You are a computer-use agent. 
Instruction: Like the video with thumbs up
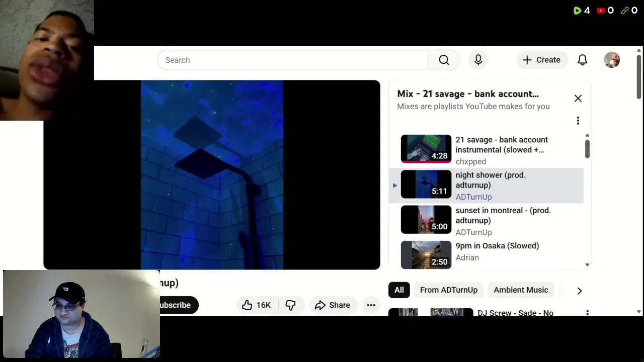pos(256,305)
